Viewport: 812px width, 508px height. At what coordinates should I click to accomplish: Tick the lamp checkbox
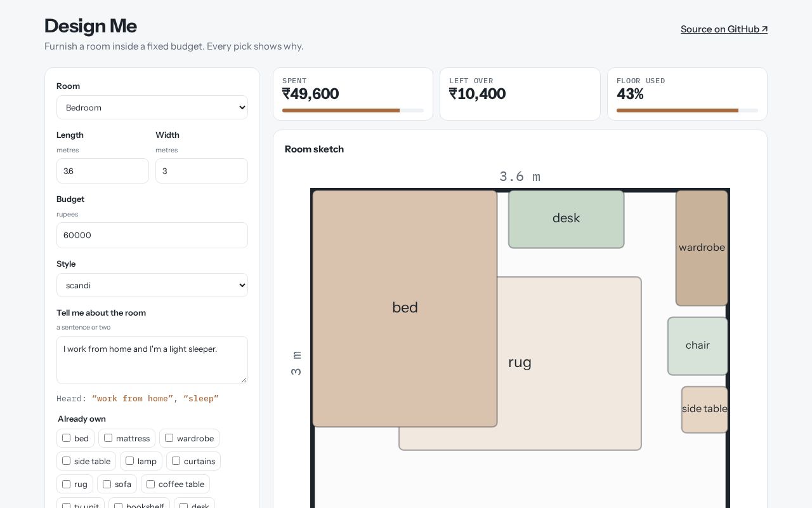129,461
